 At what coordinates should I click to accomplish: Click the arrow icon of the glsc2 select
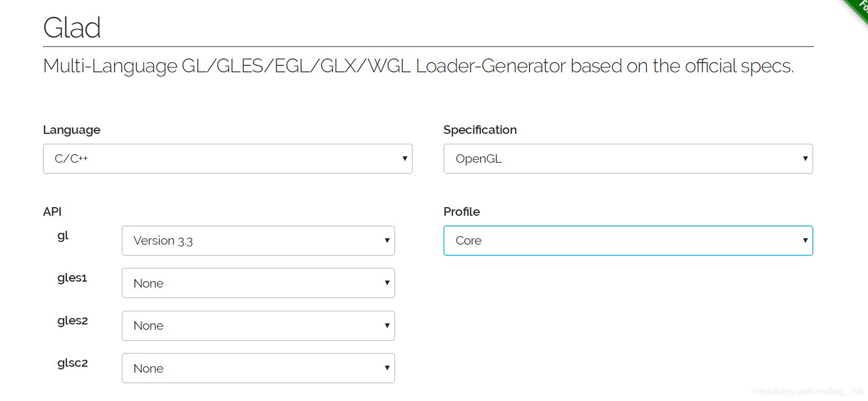tap(387, 368)
